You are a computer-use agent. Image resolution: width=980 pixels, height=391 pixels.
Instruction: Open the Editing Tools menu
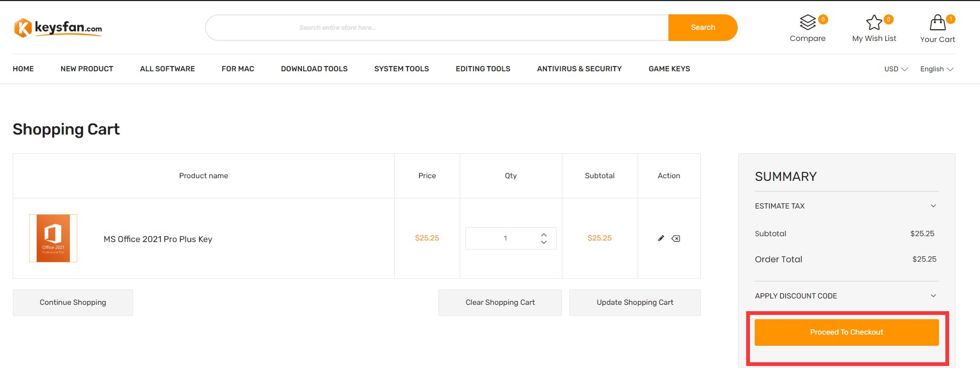tap(483, 69)
